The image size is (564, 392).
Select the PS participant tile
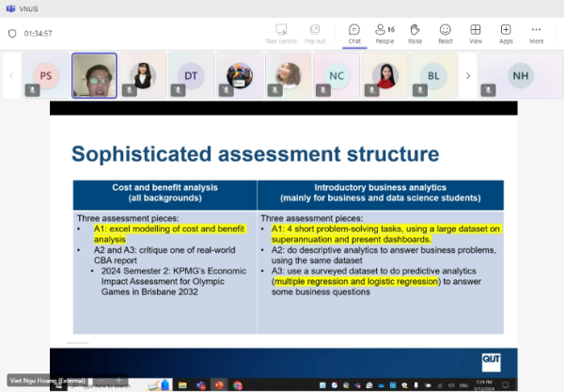(45, 75)
